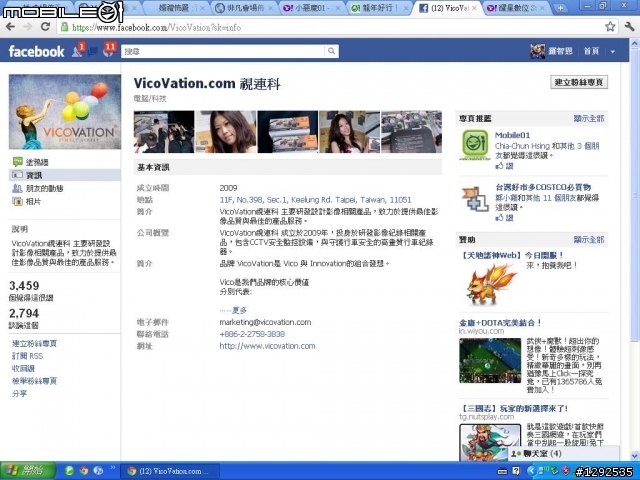
Task: Click 顯示全部 beside 專頁推薦
Action: [x=589, y=118]
